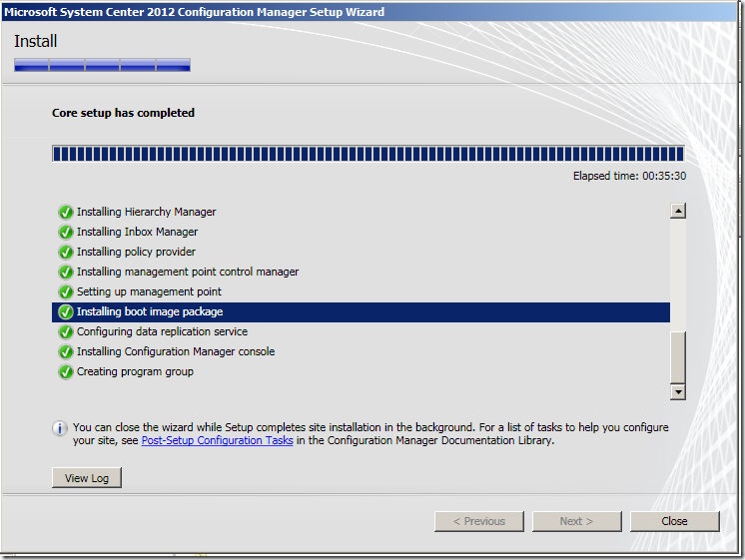
Task: Click checkmark for management point control manager
Action: coord(66,272)
